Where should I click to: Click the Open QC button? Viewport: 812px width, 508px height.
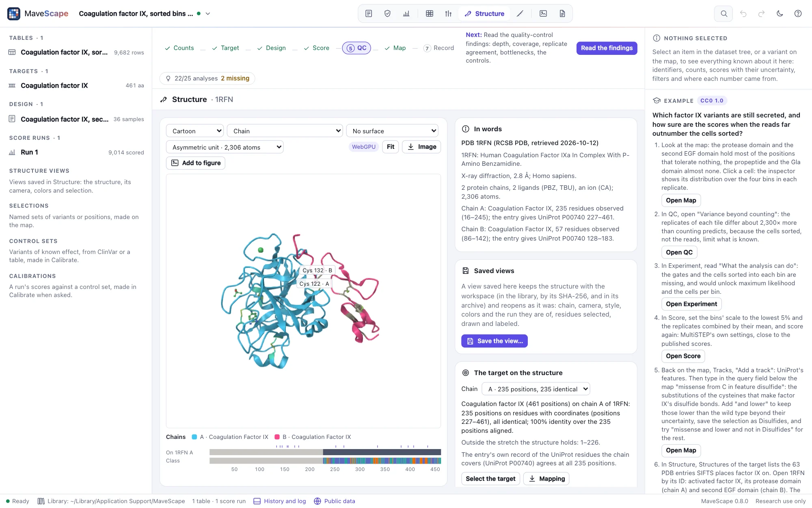tap(679, 252)
